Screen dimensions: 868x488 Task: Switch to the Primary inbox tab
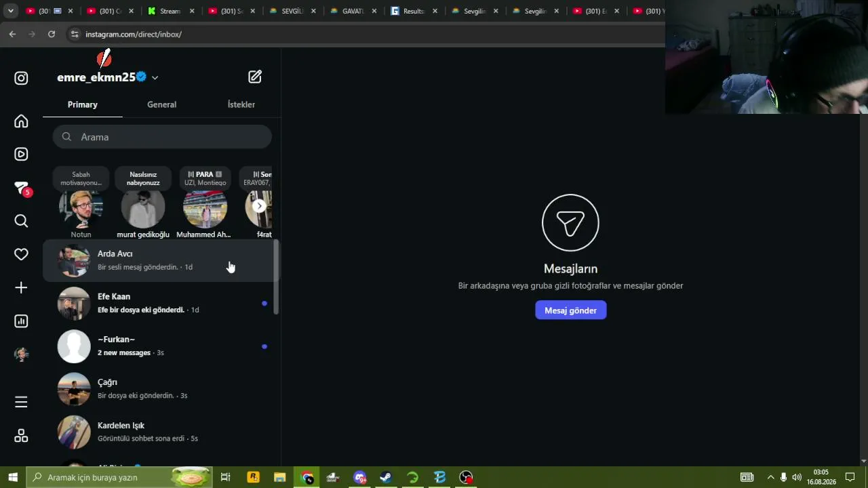tap(83, 104)
